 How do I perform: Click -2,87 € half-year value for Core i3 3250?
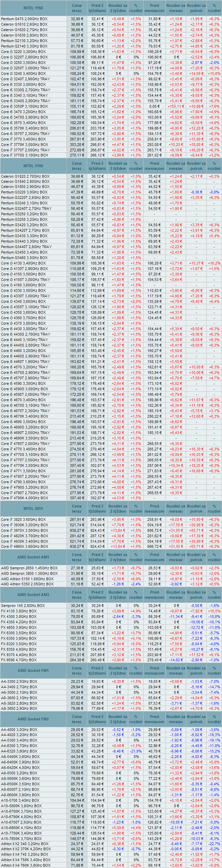click(x=196, y=63)
